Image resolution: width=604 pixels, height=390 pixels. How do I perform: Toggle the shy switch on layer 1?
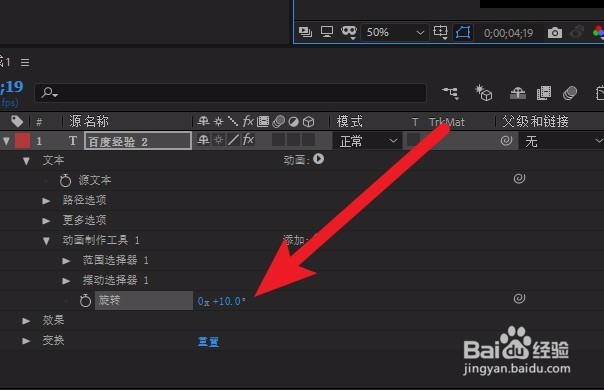tap(203, 140)
